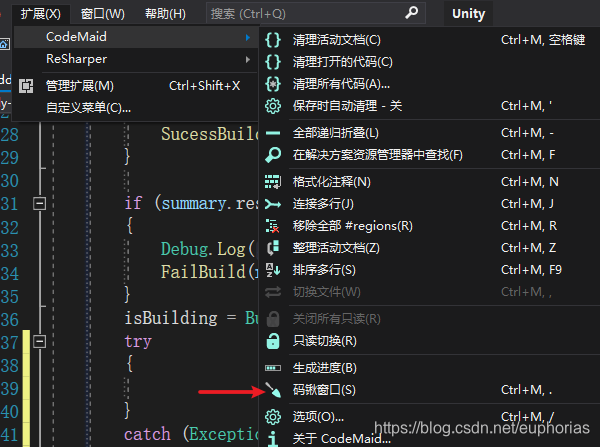Screen dimensions: 600x447
Task: Click the 切换文件 switch arrows icon
Action: pos(273,292)
